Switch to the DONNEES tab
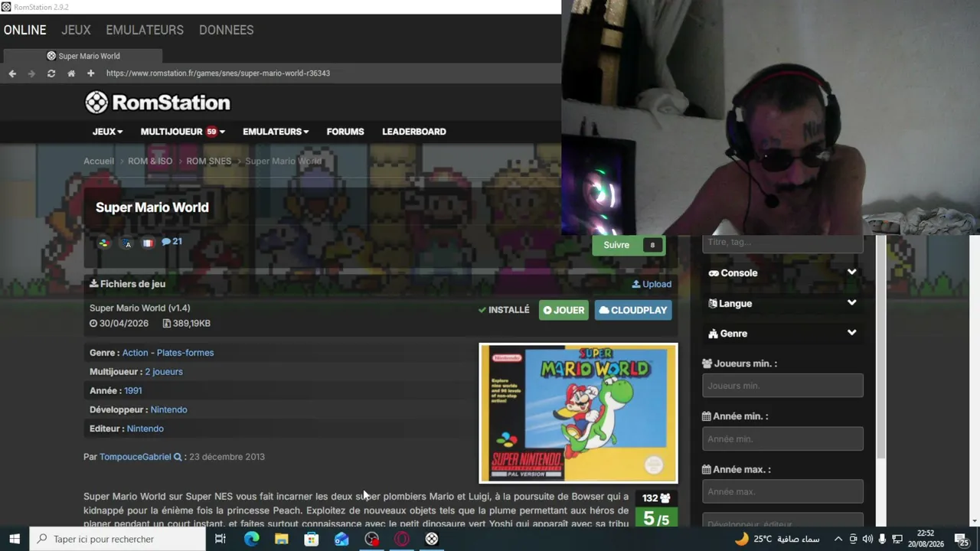980x551 pixels. click(227, 30)
